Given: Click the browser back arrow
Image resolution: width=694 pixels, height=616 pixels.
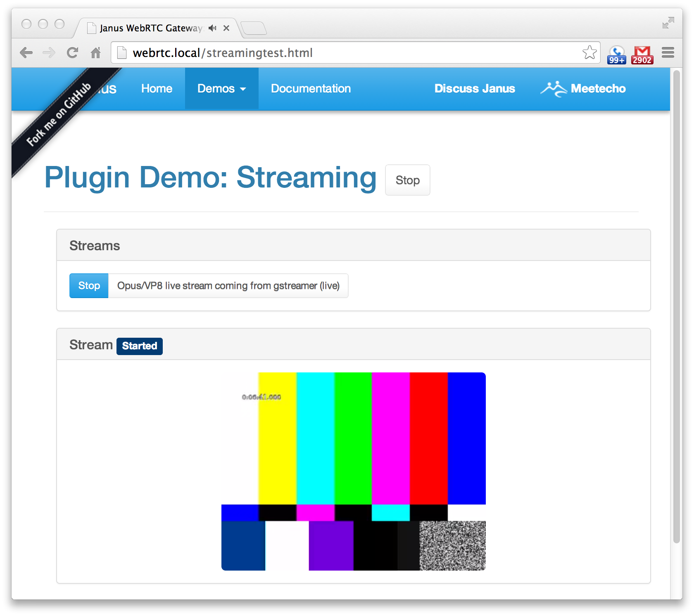Looking at the screenshot, I should pyautogui.click(x=26, y=53).
